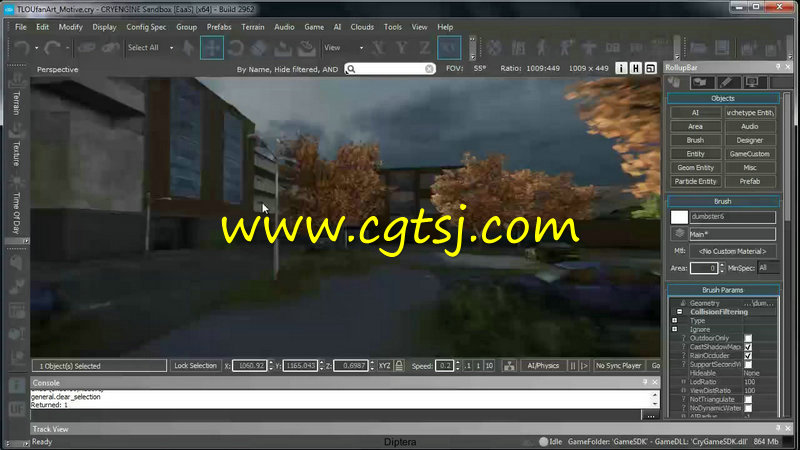Click the viewport maximize layout icon
Image resolution: width=800 pixels, height=450 pixels.
click(x=651, y=68)
